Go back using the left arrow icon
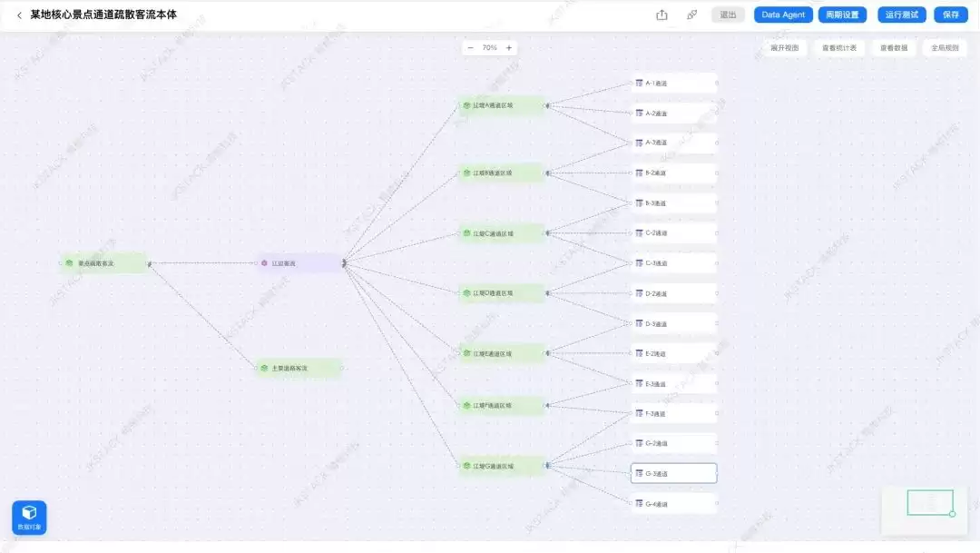Viewport: 980px width, 553px height. (x=19, y=15)
